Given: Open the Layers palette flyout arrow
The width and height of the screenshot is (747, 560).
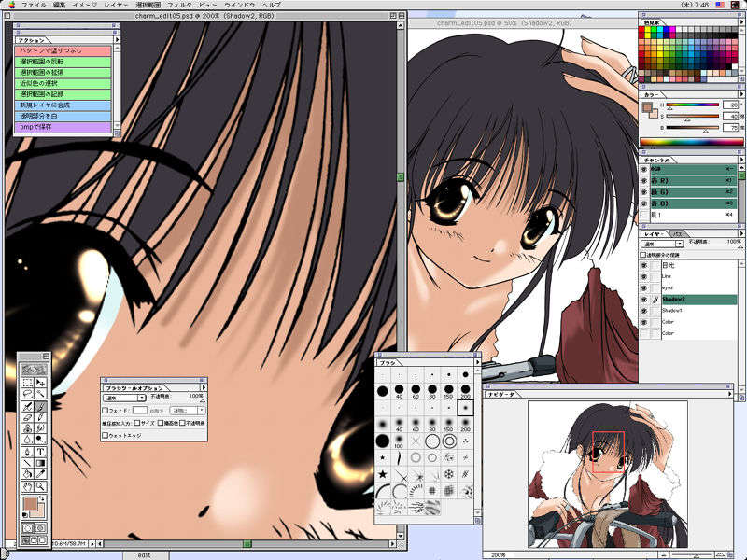Looking at the screenshot, I should [740, 234].
